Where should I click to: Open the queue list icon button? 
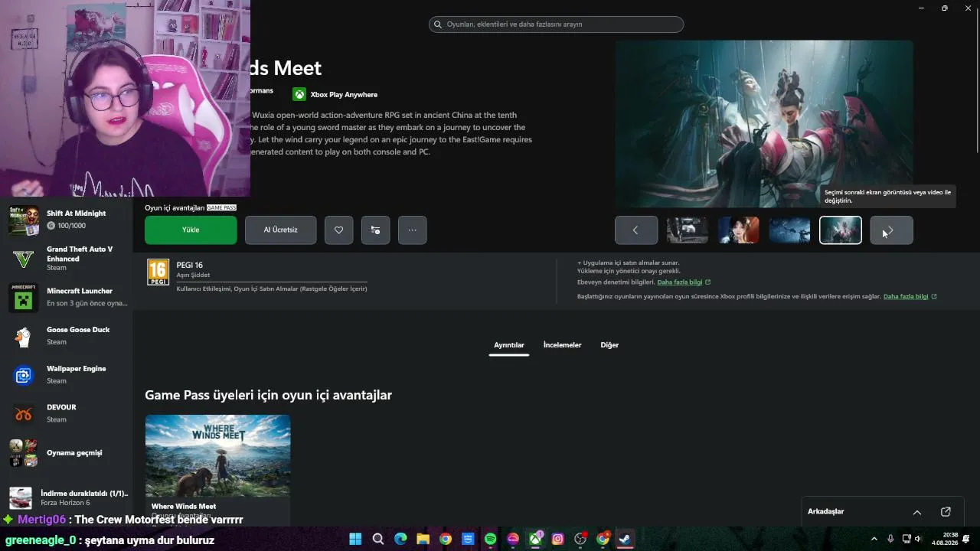pyautogui.click(x=375, y=230)
